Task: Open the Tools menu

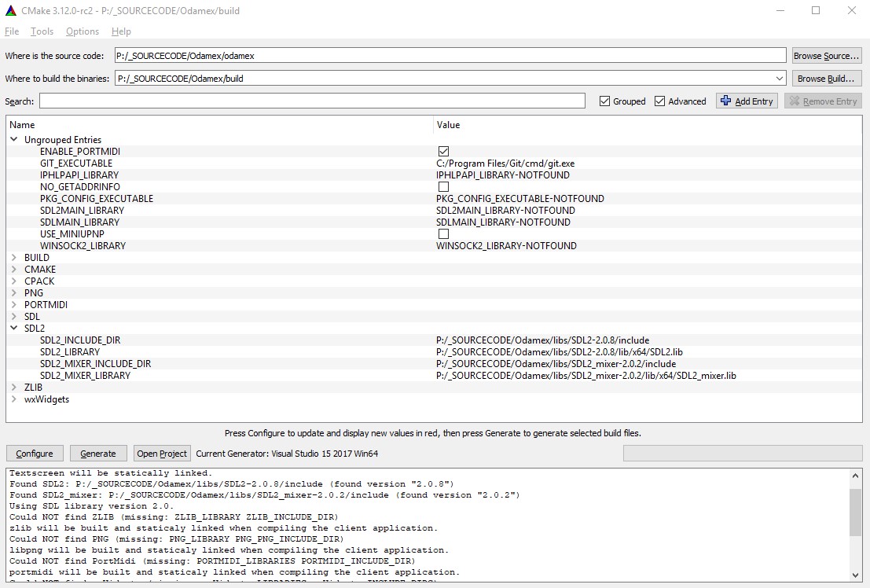Action: click(x=42, y=31)
